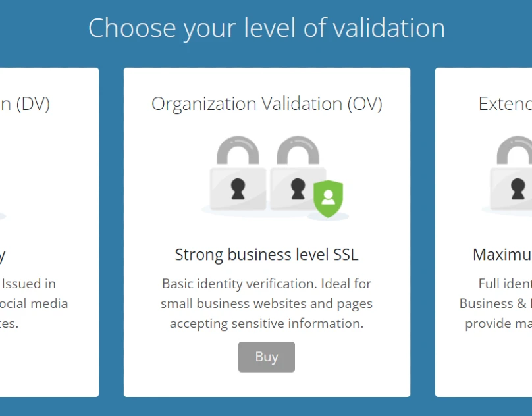This screenshot has height=416, width=532.
Task: Click the cut-off 'Maximu' heading on the right card
Action: pos(502,255)
